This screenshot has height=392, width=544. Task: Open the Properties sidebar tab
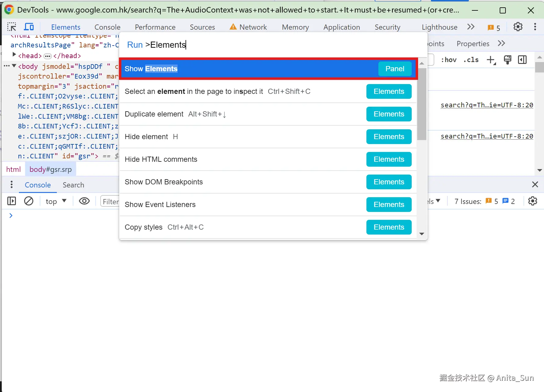[x=473, y=44]
